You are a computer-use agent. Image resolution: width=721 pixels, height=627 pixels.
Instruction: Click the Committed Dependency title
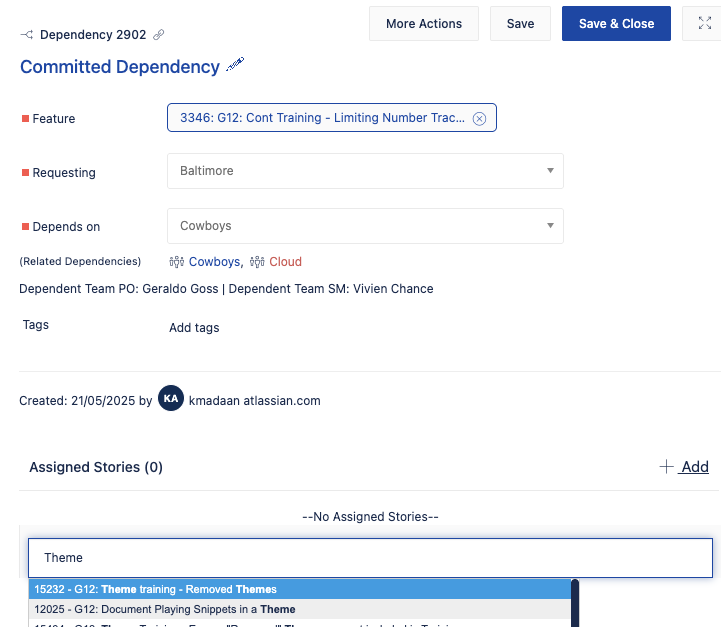pyautogui.click(x=120, y=67)
